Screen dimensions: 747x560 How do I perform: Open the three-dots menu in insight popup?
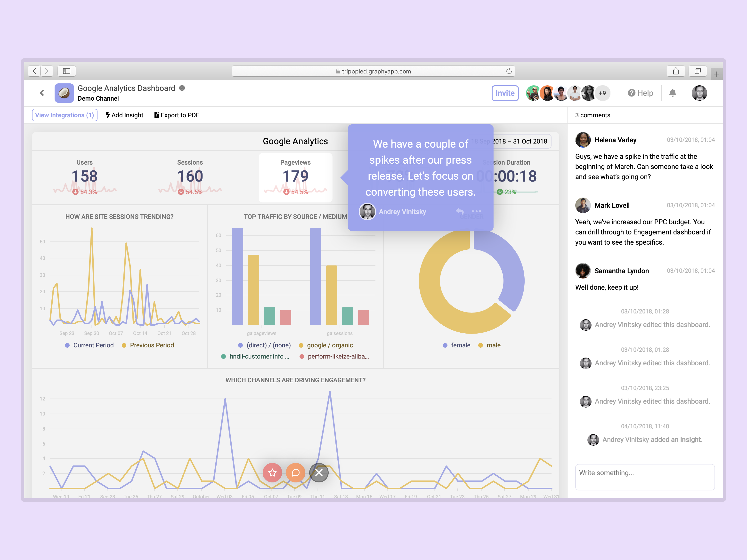pos(477,211)
